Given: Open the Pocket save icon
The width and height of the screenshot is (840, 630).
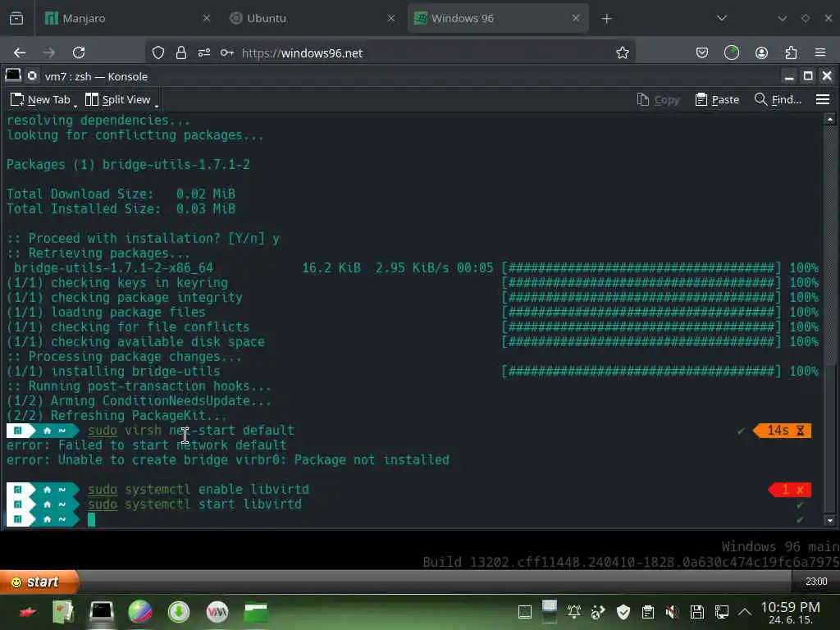Looking at the screenshot, I should 702,52.
